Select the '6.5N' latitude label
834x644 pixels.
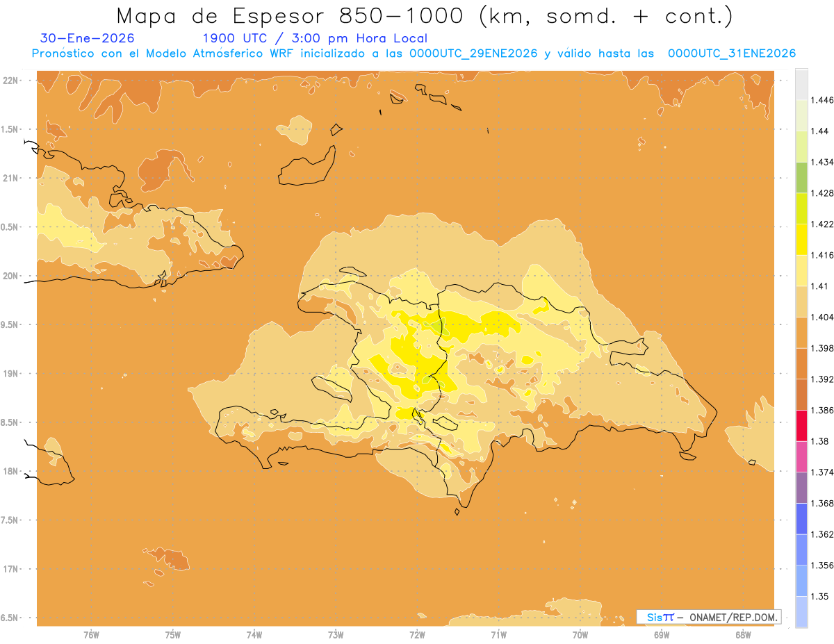(10, 618)
